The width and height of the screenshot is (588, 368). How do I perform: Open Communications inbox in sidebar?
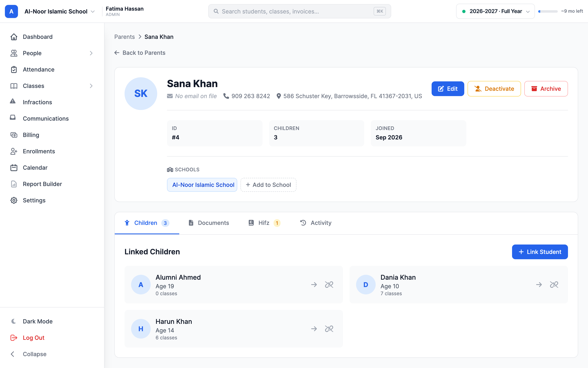52,119
